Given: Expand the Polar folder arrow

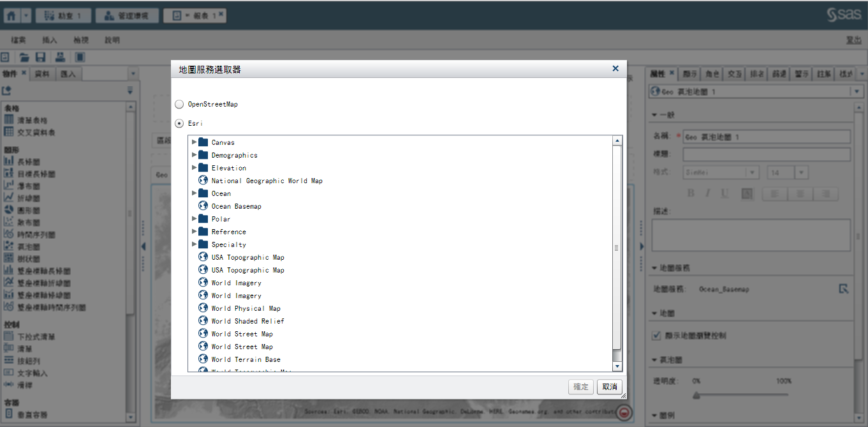Looking at the screenshot, I should (195, 218).
